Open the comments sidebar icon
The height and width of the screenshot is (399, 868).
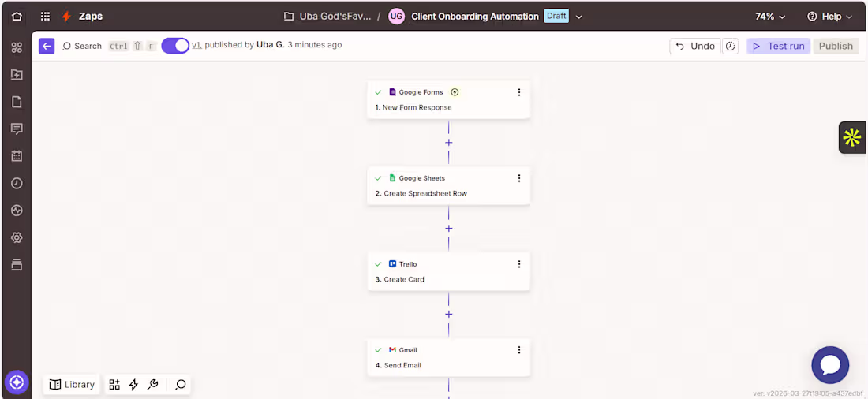17,129
